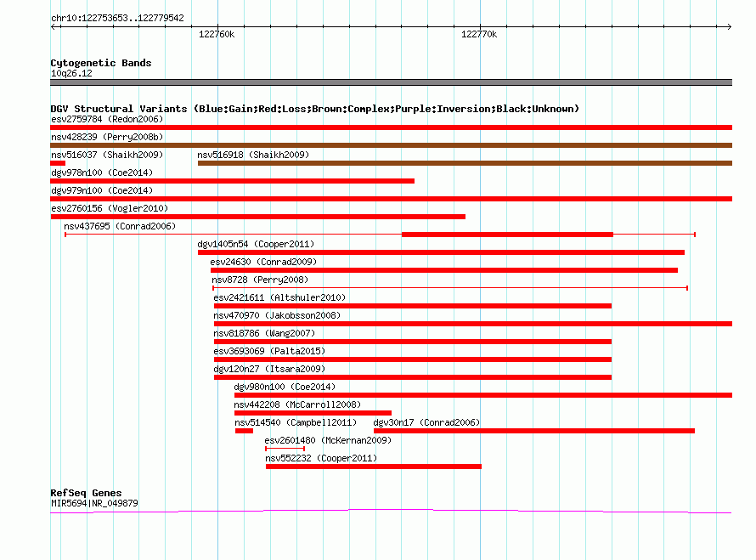Click the Cytogenetic Bands track title
The width and height of the screenshot is (756, 560).
pos(101,63)
